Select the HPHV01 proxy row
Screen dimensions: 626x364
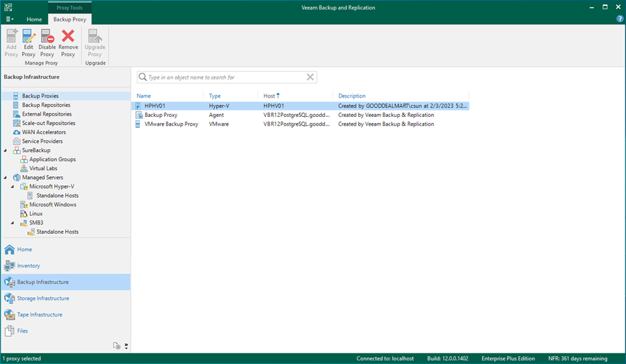pos(300,106)
